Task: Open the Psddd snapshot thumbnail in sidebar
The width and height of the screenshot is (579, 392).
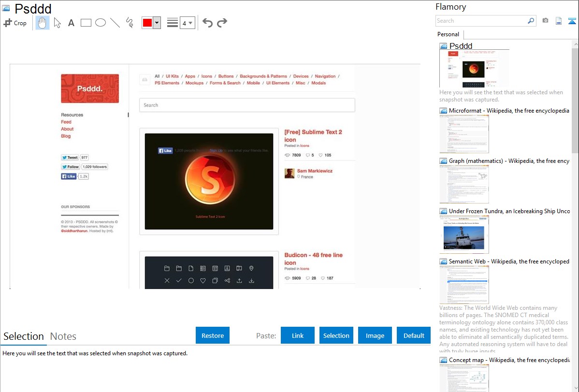Action: 474,69
